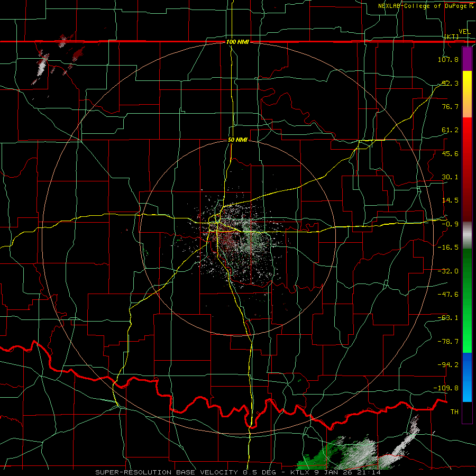Click the yellow-orange segment of the color bar
The image size is (476, 476).
(x=467, y=94)
